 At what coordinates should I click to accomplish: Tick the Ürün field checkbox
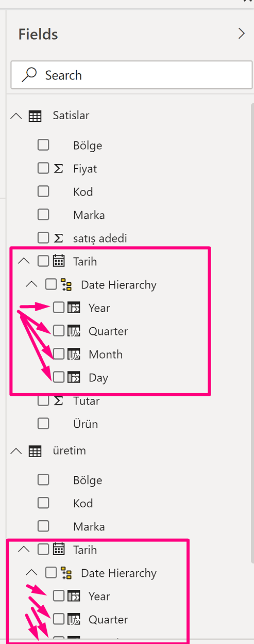point(43,424)
